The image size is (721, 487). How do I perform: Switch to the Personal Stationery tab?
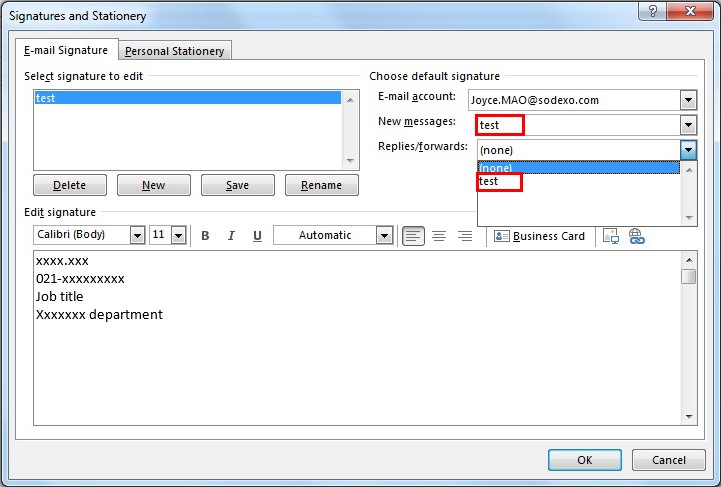(174, 51)
